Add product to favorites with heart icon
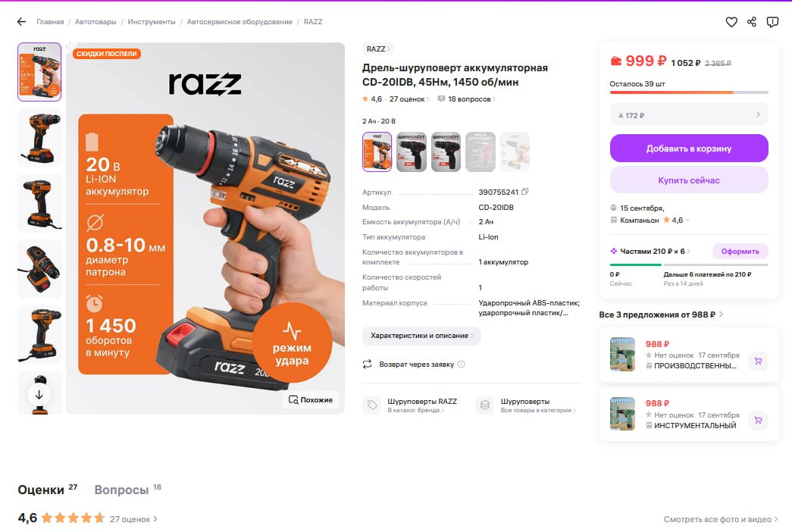The width and height of the screenshot is (792, 532). (x=731, y=22)
